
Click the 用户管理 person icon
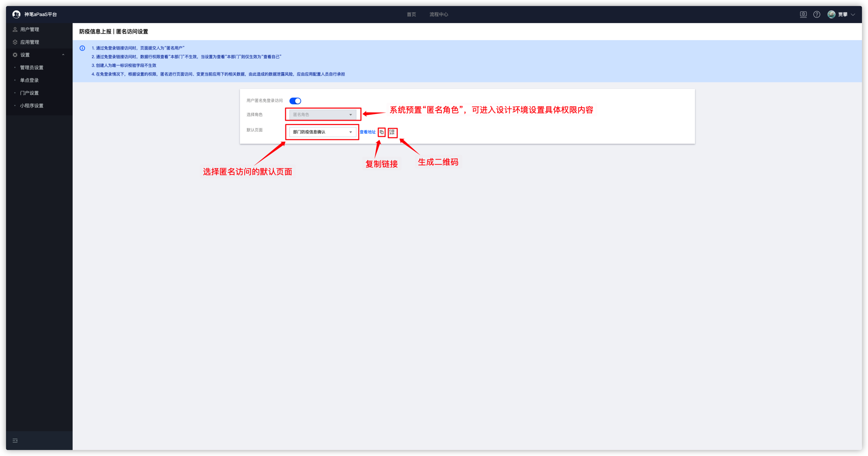pos(15,29)
